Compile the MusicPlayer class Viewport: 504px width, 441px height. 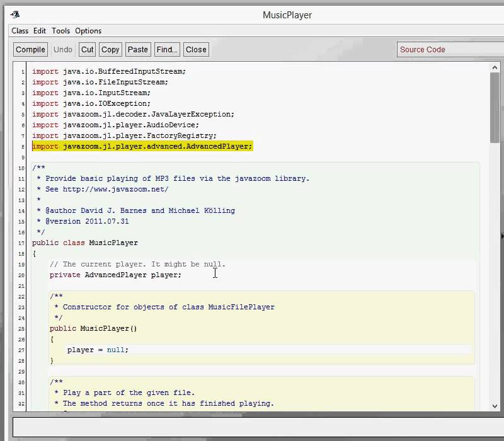[30, 50]
